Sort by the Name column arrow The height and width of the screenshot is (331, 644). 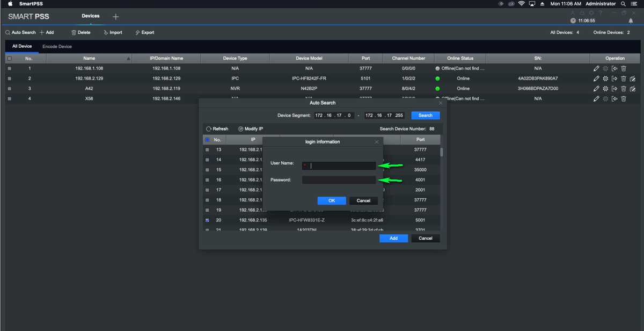pos(128,59)
